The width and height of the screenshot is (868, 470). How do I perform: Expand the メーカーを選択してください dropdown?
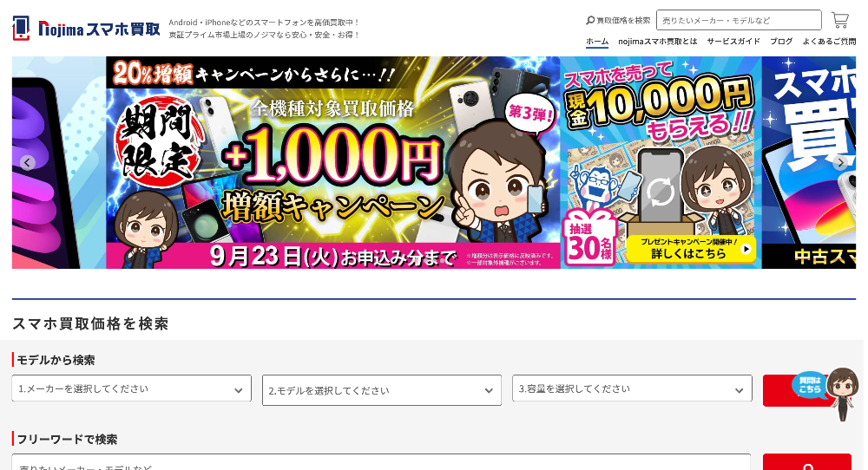click(132, 388)
